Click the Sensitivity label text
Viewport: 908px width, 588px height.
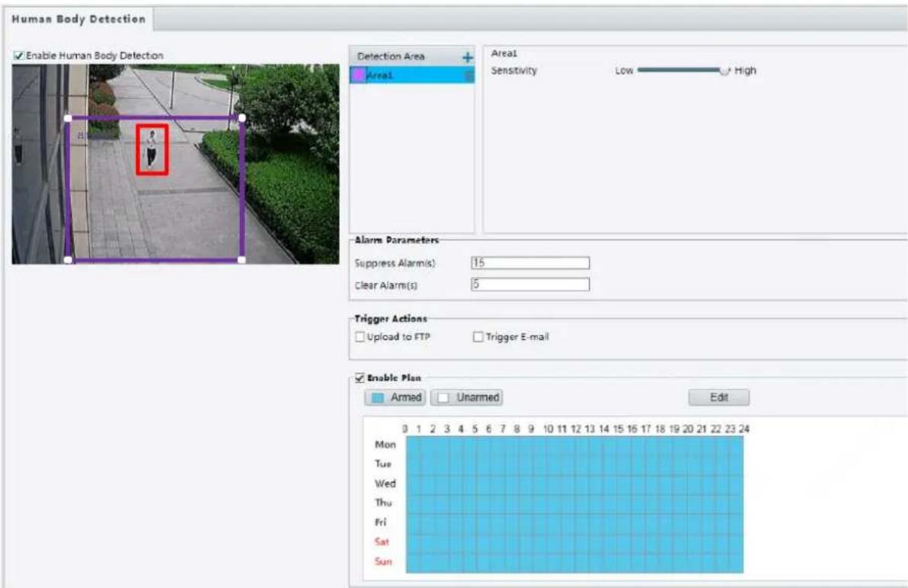coord(514,71)
